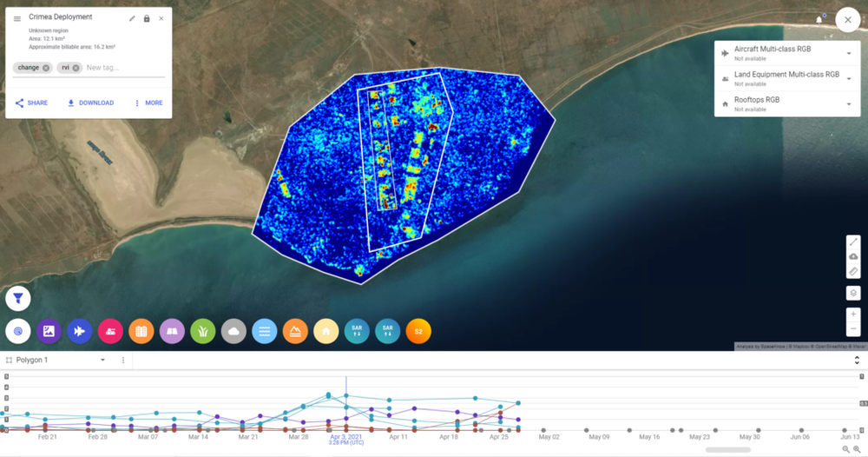Image resolution: width=868 pixels, height=457 pixels.
Task: Toggle the lock icon on Crimea Deployment
Action: pos(146,18)
